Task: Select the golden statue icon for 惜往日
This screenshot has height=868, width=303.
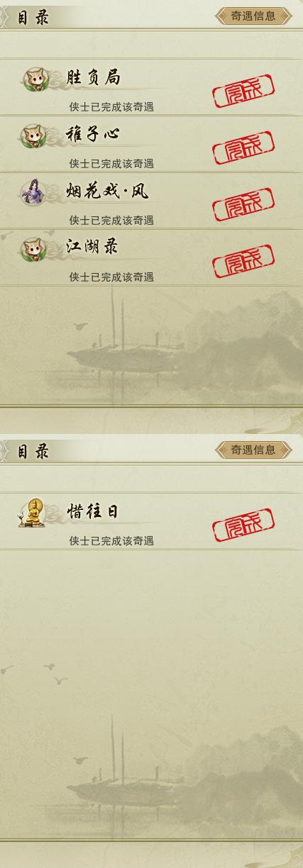Action: [32, 513]
